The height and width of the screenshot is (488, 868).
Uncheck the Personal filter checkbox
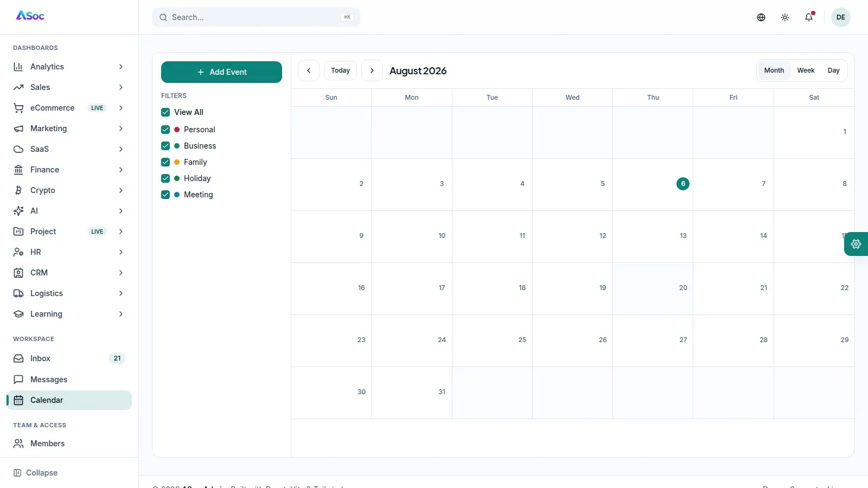pos(165,130)
